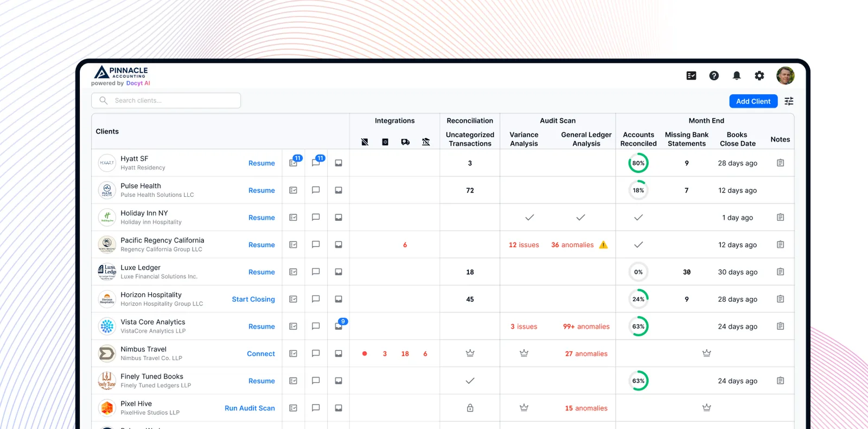868x429 pixels.
Task: Click the Add Client button
Action: click(x=753, y=101)
